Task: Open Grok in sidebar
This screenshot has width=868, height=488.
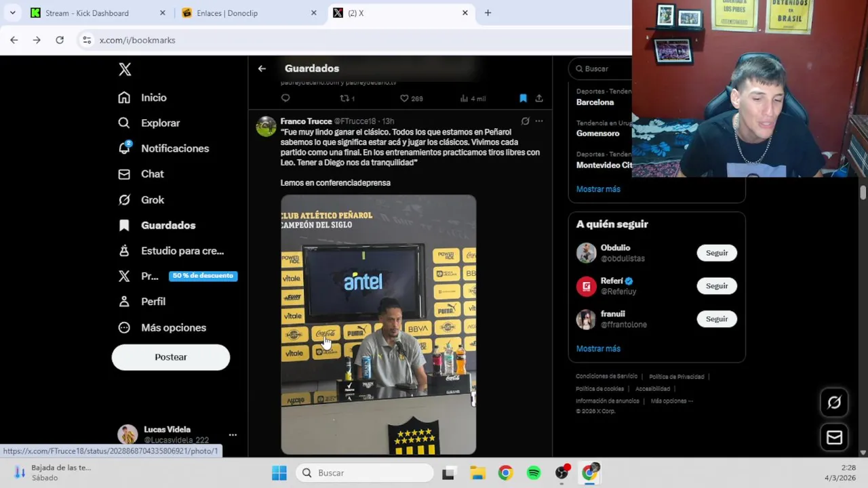Action: (140, 200)
